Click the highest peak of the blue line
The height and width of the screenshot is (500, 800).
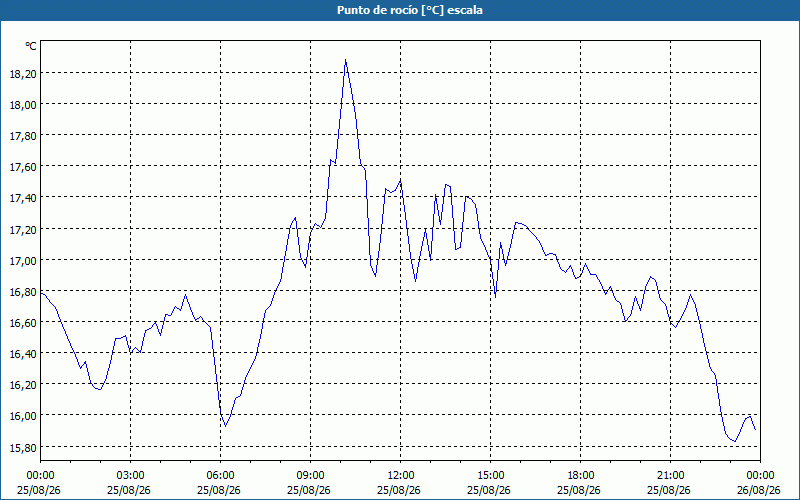click(345, 60)
